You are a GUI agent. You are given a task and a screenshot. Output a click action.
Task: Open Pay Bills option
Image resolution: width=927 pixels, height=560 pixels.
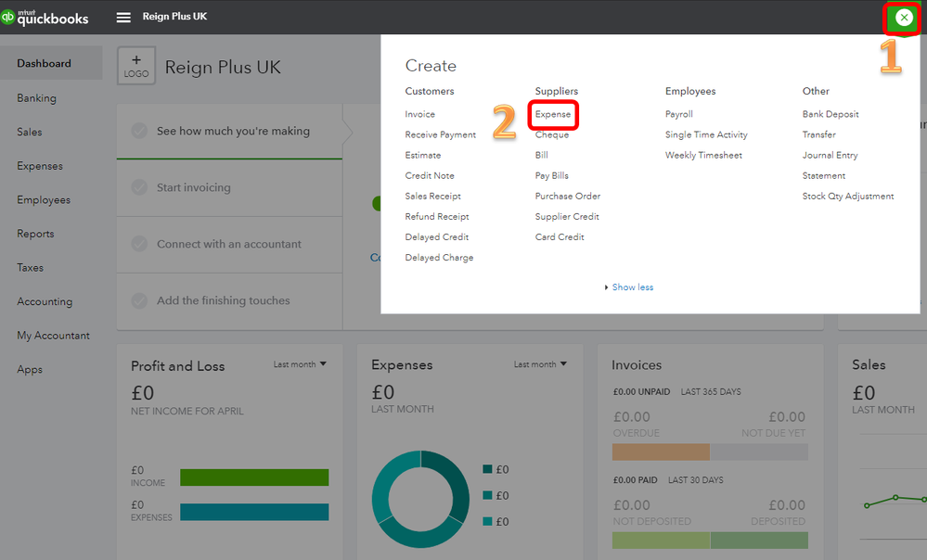(x=551, y=175)
